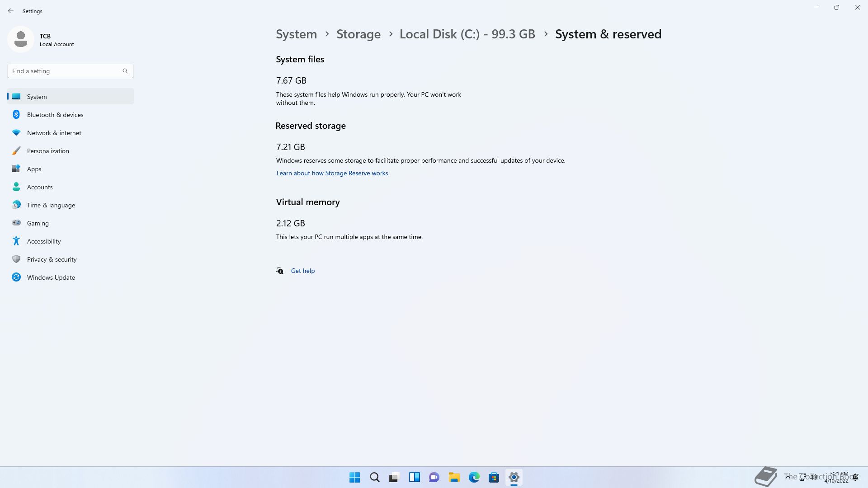Viewport: 868px width, 488px height.
Task: Go back using the Settings back arrow
Action: pyautogui.click(x=11, y=11)
